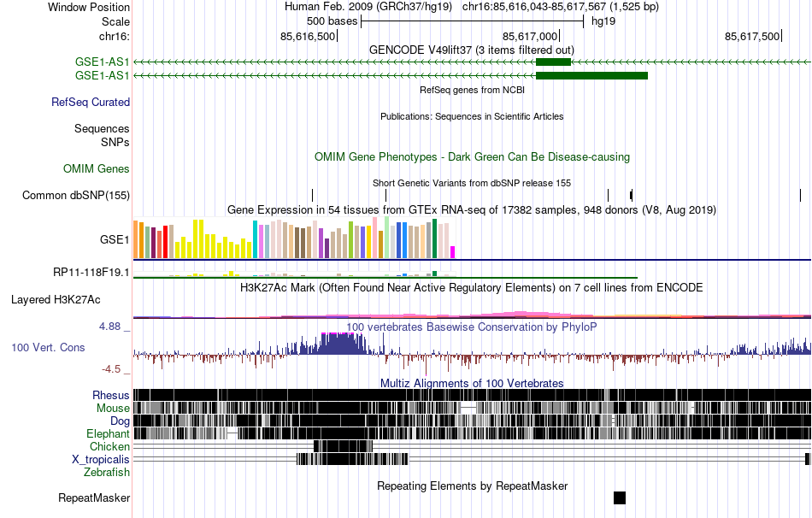Screen dimensions: 812x518
Task: Open 'Short Genetic Variants from dbSNP release 155' title
Action: coord(472,184)
